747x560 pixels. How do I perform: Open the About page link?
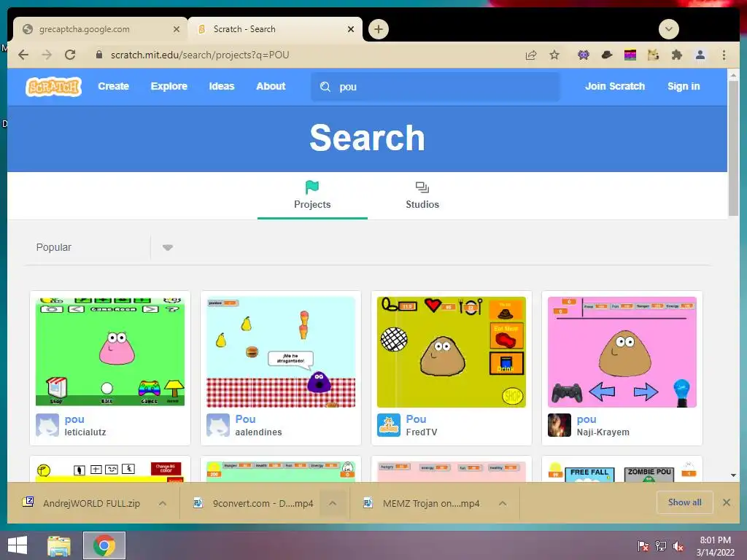271,86
